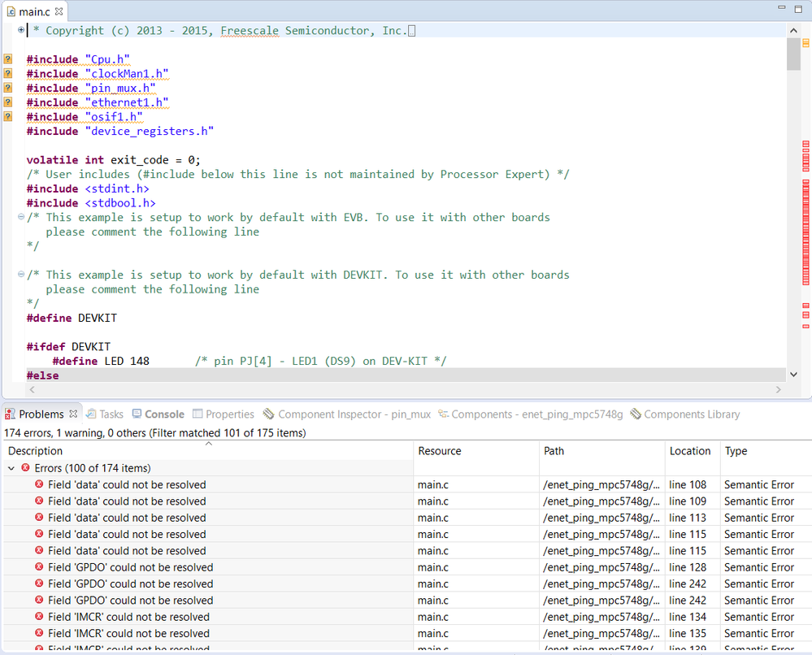Click the Component Inspector tab icon
The width and height of the screenshot is (812, 655).
coord(268,414)
